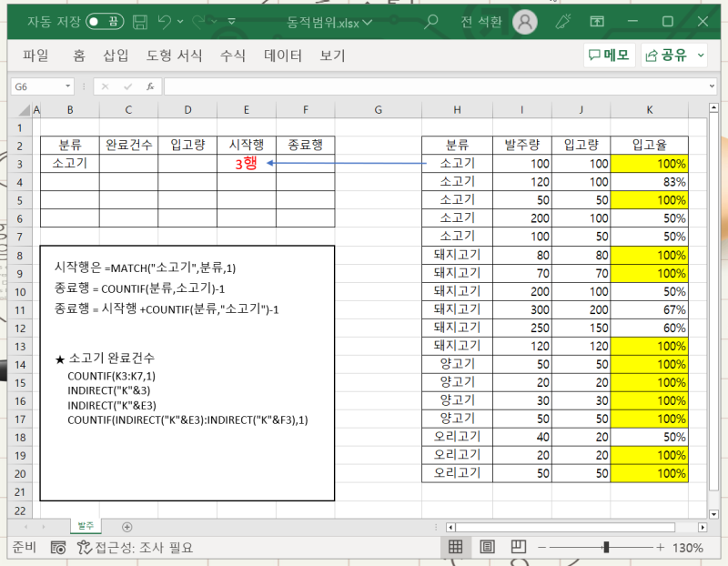This screenshot has height=566, width=728.
Task: Open the 파일 menu
Action: tap(35, 56)
